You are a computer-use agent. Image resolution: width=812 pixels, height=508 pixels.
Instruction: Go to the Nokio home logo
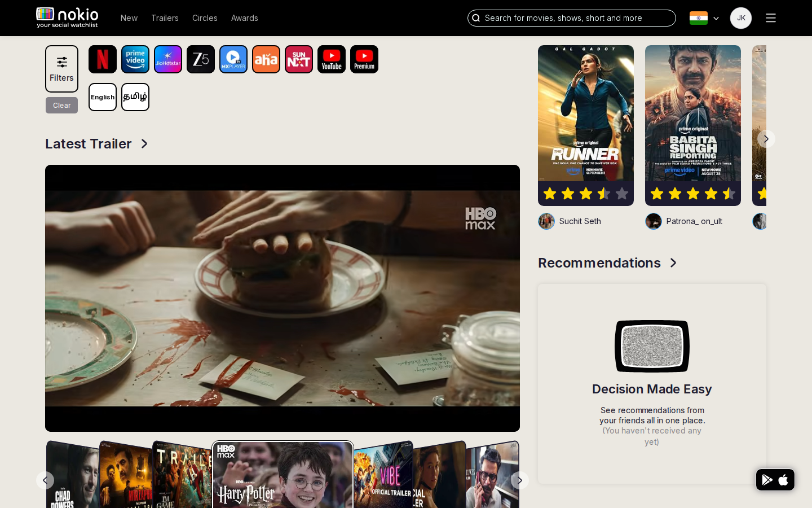click(67, 17)
